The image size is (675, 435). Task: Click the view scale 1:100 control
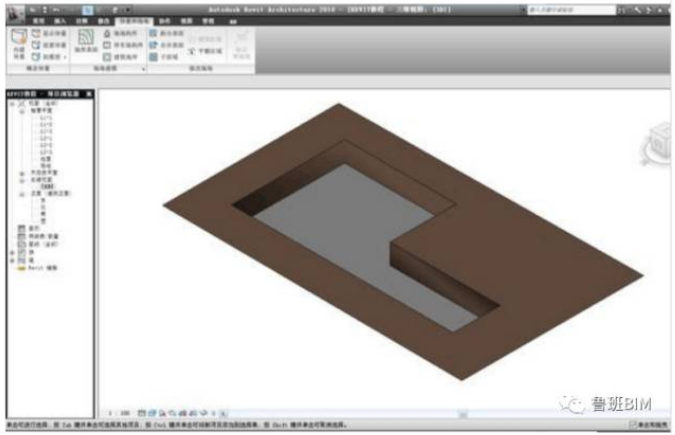tap(119, 413)
